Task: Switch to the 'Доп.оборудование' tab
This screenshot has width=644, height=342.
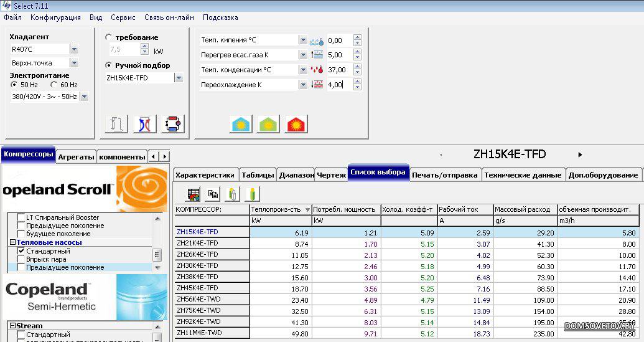Action: coord(603,174)
